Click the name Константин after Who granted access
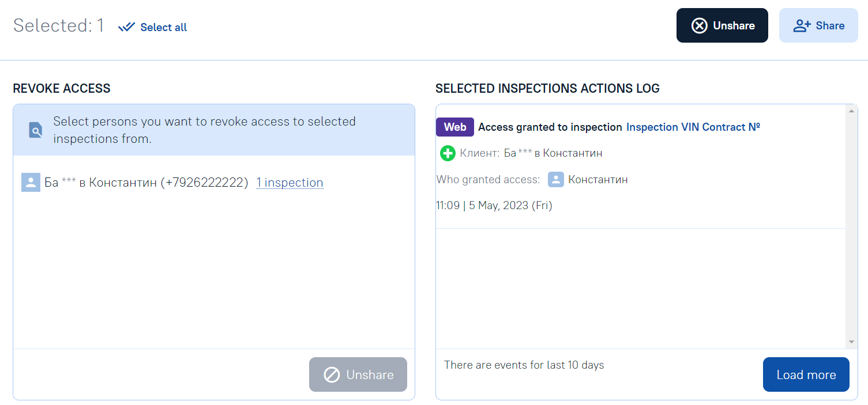 [x=598, y=179]
